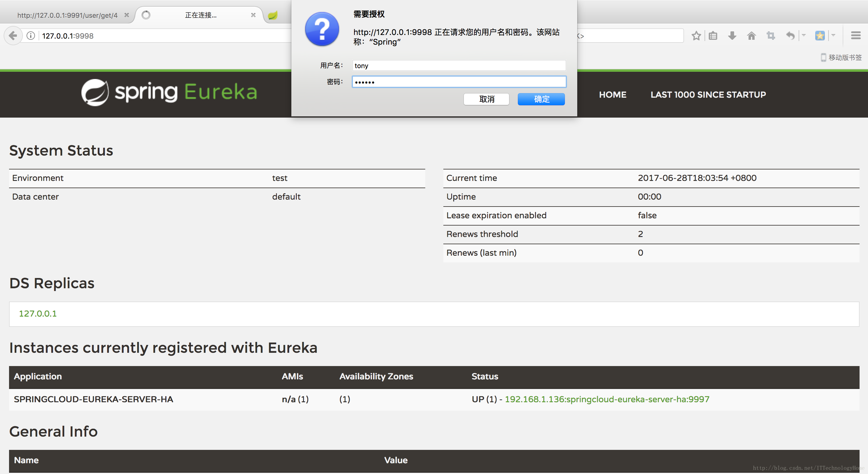
Task: Click 确定 to confirm login
Action: coord(541,99)
